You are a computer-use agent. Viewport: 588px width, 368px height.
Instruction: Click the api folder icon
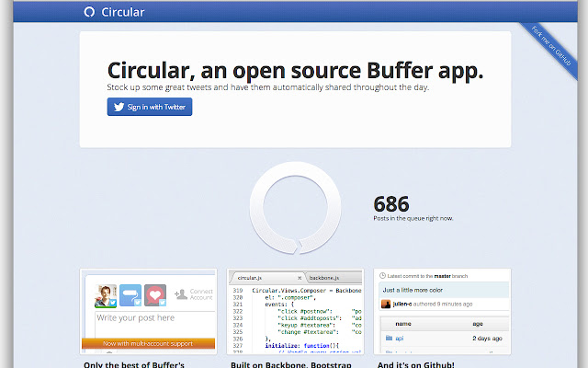pyautogui.click(x=389, y=338)
